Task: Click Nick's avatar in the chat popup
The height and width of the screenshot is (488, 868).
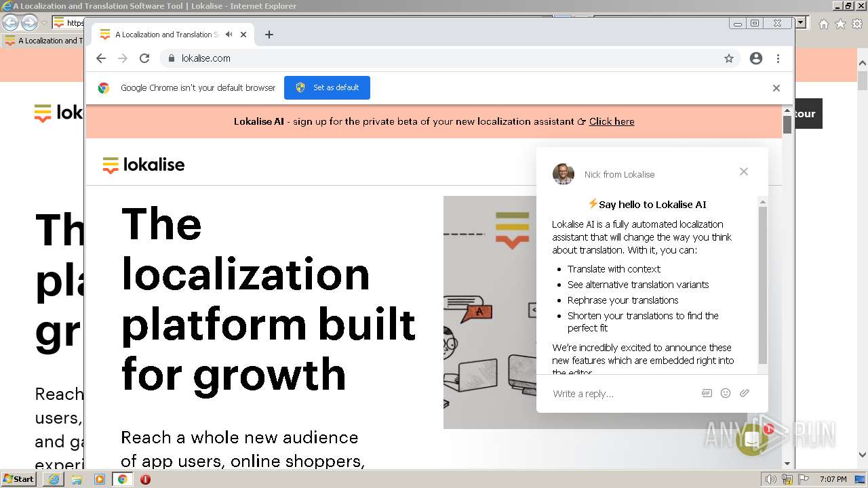Action: (564, 174)
